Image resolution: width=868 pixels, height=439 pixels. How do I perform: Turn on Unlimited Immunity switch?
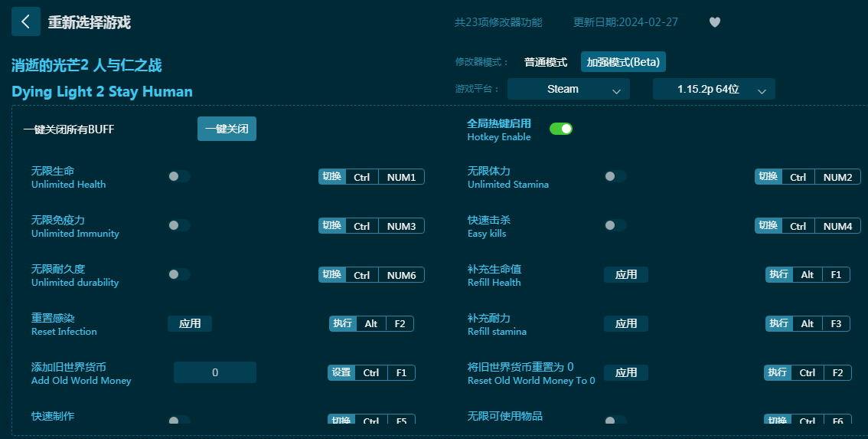[x=179, y=225]
